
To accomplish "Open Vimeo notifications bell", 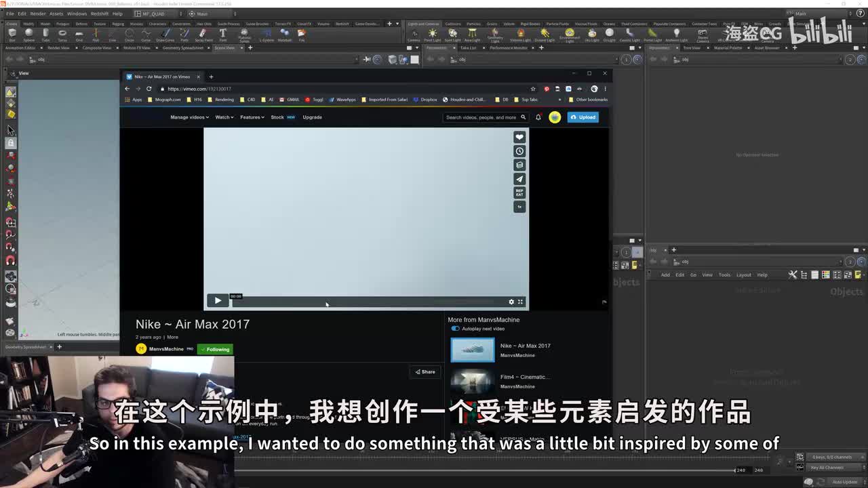I will click(538, 117).
